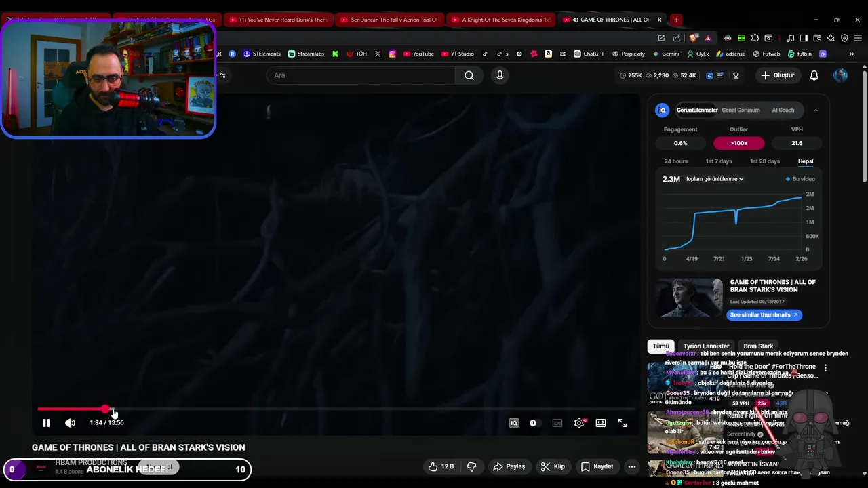
Task: Open the player settings gear
Action: [579, 423]
